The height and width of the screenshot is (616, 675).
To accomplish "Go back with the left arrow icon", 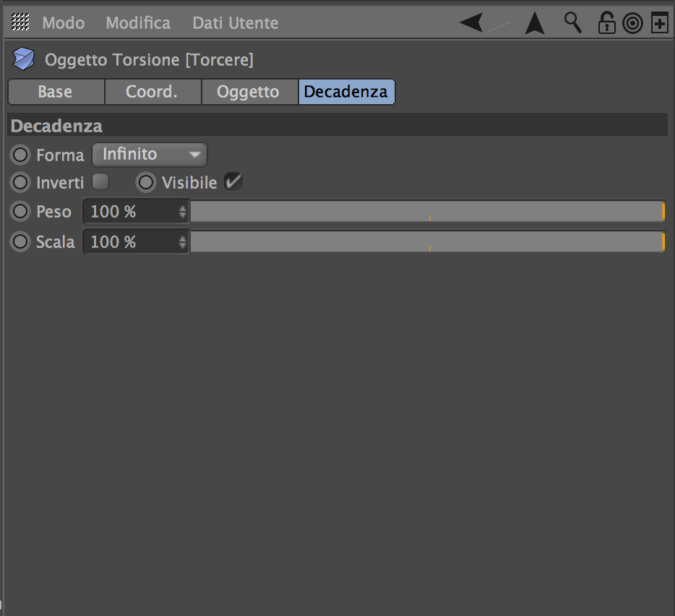I will (x=472, y=22).
